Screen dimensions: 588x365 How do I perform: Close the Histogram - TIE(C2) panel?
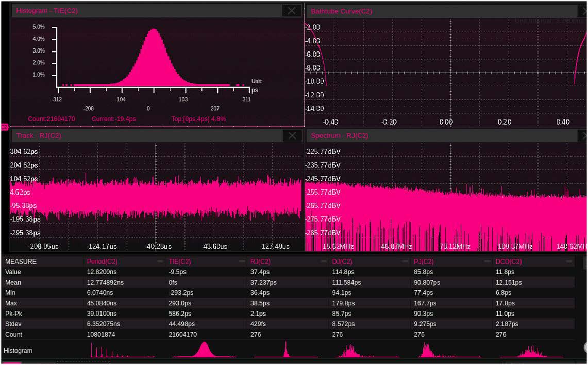coord(292,11)
